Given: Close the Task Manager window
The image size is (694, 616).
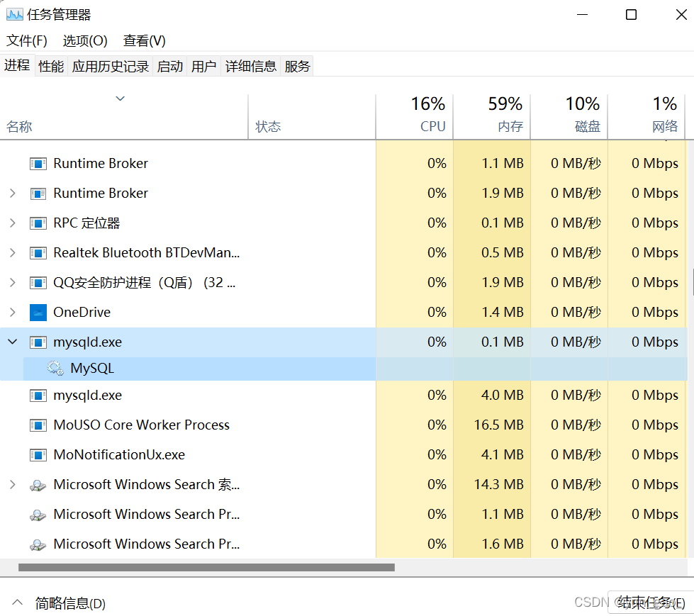Looking at the screenshot, I should [682, 15].
